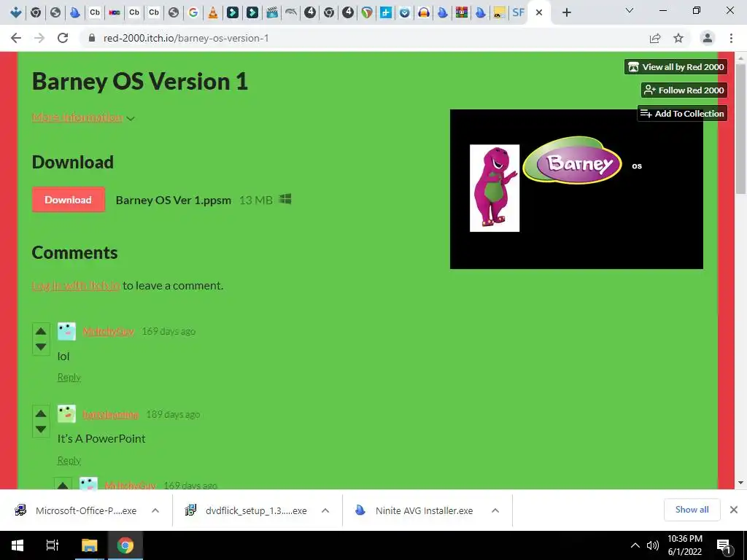Screen dimensions: 747x560
Task: Upvote the 'lol' comment
Action: pos(41,331)
